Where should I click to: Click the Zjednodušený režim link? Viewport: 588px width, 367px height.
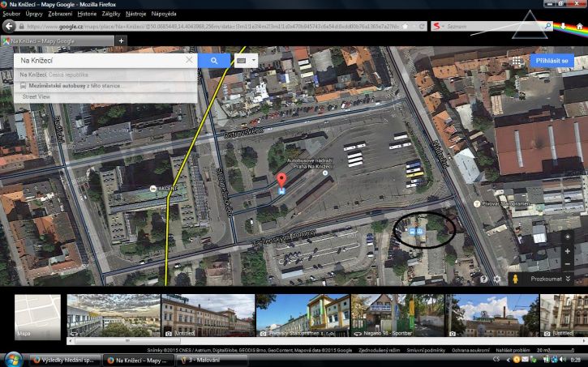pos(379,351)
